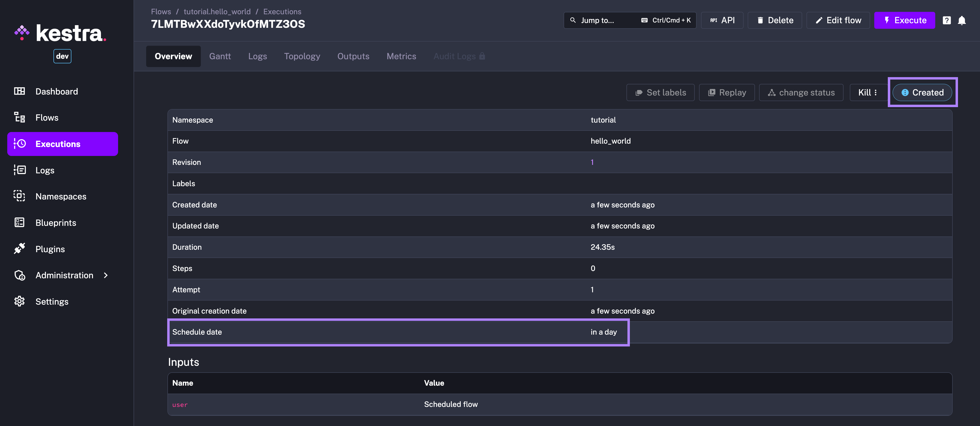Open Dashboard from sidebar
The height and width of the screenshot is (426, 980).
pyautogui.click(x=56, y=92)
